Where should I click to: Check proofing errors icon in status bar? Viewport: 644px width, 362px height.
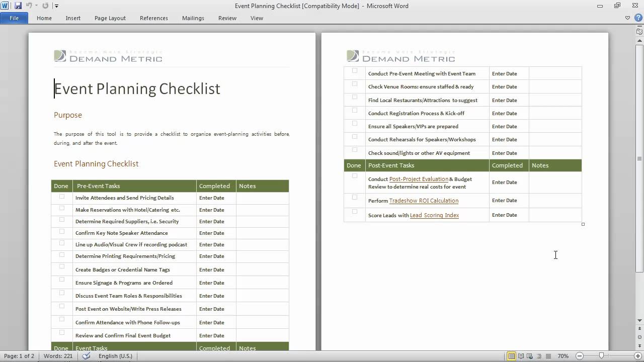(86, 356)
